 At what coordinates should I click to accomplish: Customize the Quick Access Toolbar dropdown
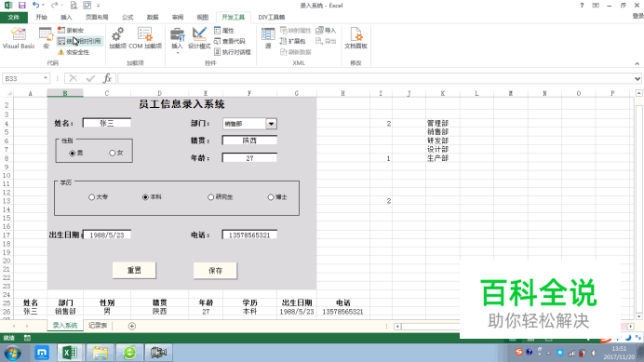(x=98, y=6)
